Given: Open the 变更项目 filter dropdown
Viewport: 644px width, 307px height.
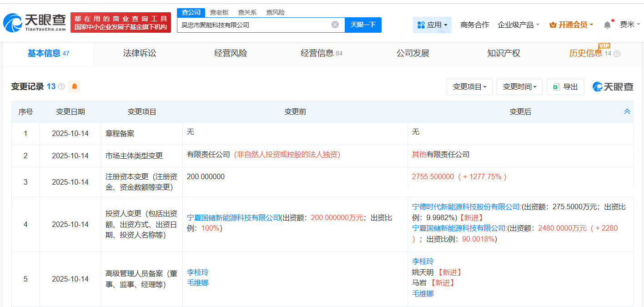Looking at the screenshot, I should (x=469, y=86).
